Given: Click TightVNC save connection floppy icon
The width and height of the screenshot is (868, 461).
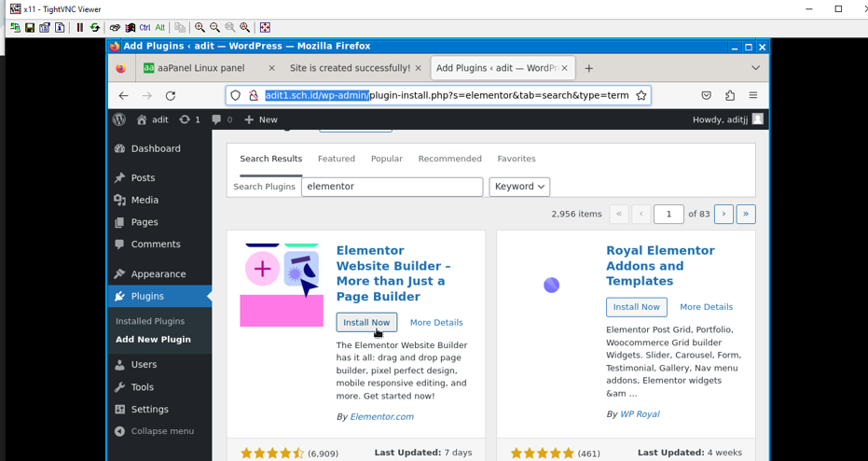Looking at the screenshot, I should 30,27.
